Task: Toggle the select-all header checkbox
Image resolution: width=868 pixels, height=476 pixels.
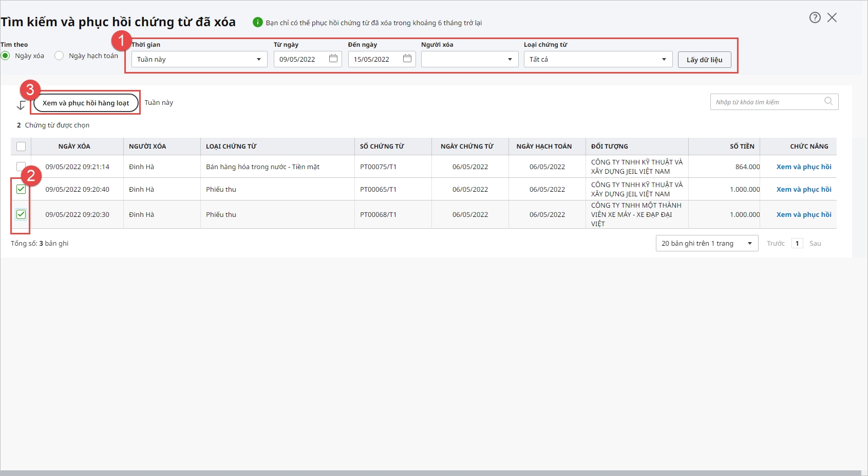Action: (21, 147)
